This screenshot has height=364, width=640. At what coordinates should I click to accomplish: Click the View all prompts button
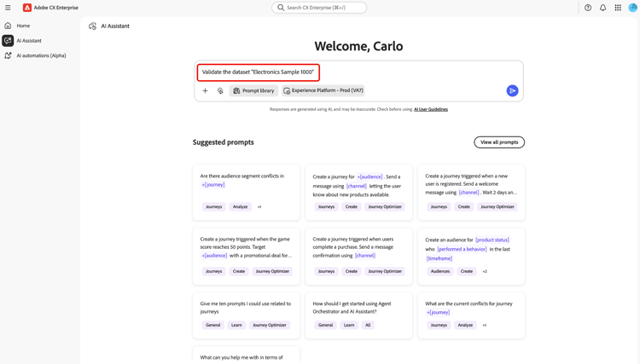pos(499,142)
